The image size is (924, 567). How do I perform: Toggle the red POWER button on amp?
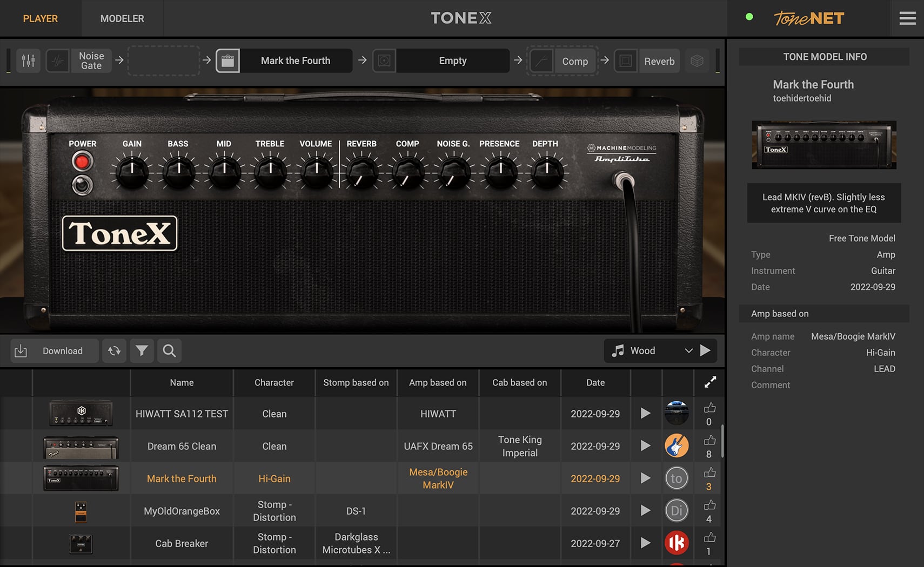pos(82,161)
